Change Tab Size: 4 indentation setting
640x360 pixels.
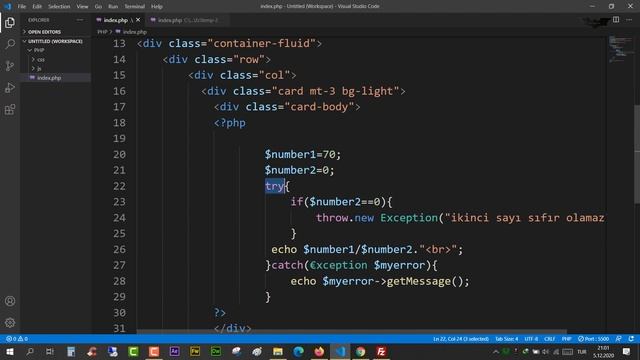506,339
